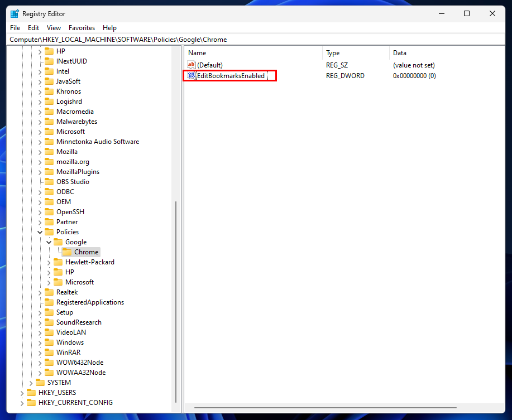Click the (value not set) data cell
This screenshot has height=420, width=512.
click(x=414, y=65)
